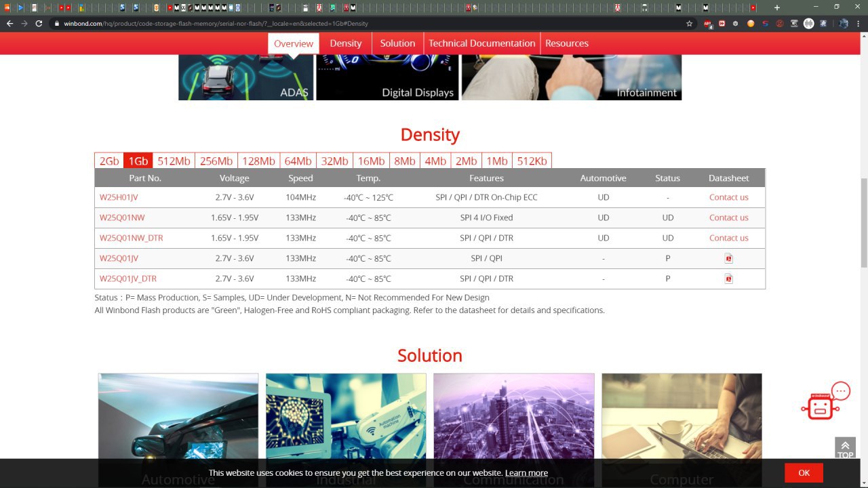868x488 pixels.
Task: Open the cube-shaped extension icon
Action: (736, 23)
